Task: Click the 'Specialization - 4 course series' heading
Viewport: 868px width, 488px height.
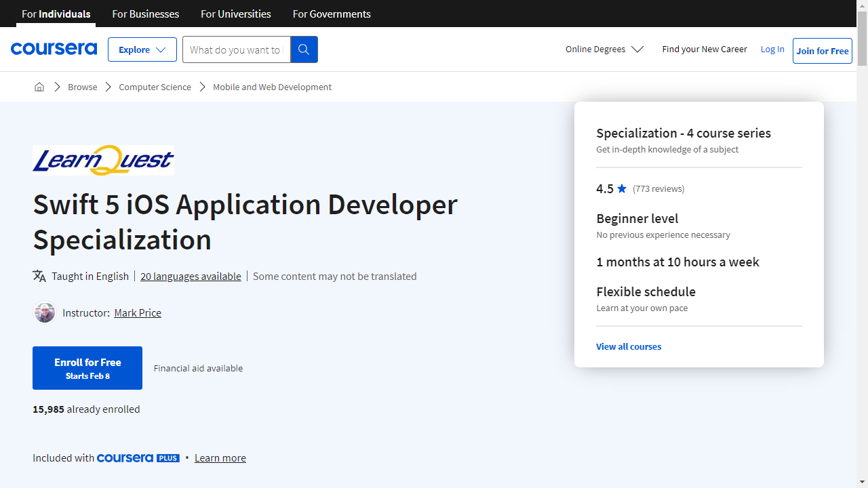Action: (x=684, y=133)
